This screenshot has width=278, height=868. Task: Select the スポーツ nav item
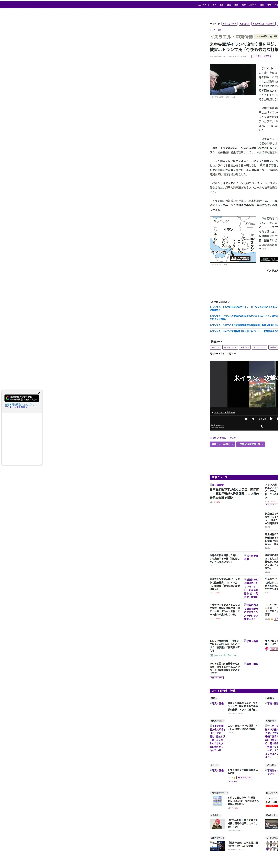coord(253,5)
